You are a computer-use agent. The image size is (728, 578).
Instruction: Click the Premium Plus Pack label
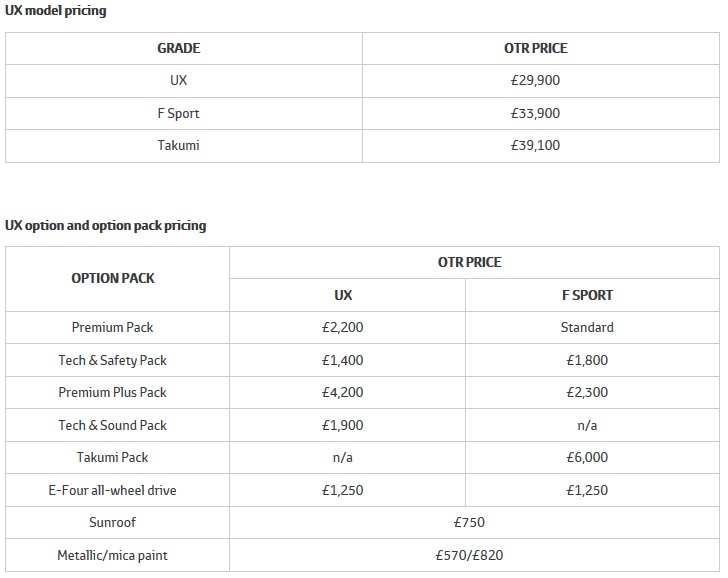(113, 392)
